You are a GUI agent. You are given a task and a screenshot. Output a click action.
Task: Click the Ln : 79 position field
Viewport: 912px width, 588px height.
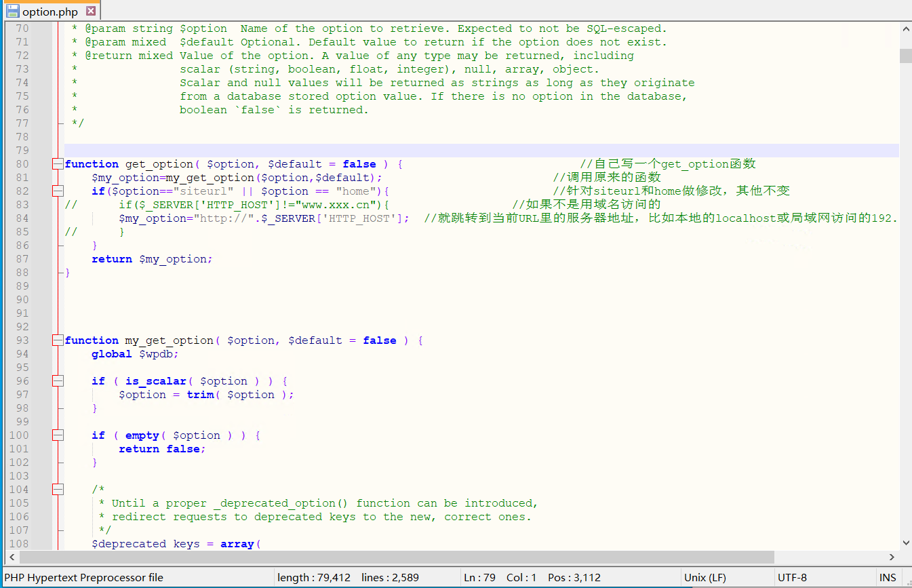pyautogui.click(x=479, y=578)
